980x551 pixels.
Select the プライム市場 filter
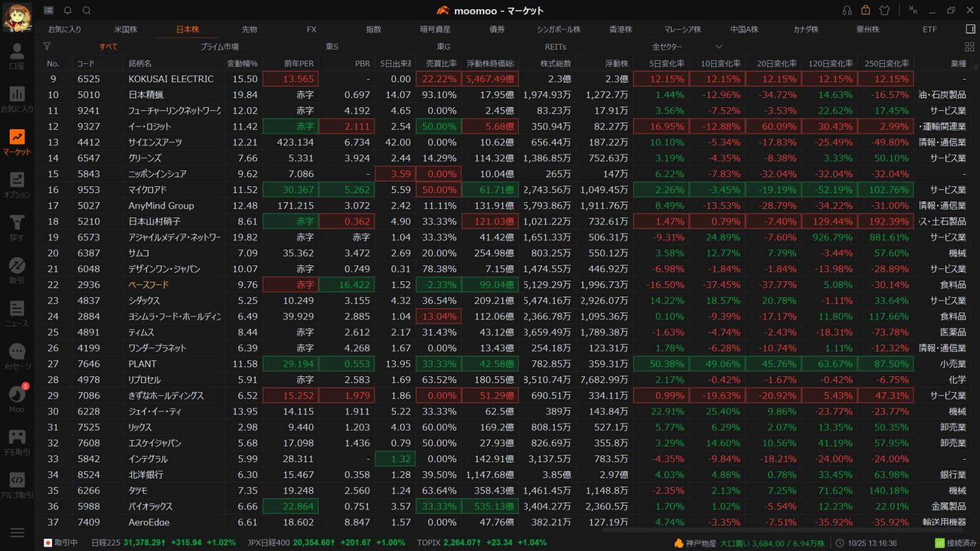220,47
